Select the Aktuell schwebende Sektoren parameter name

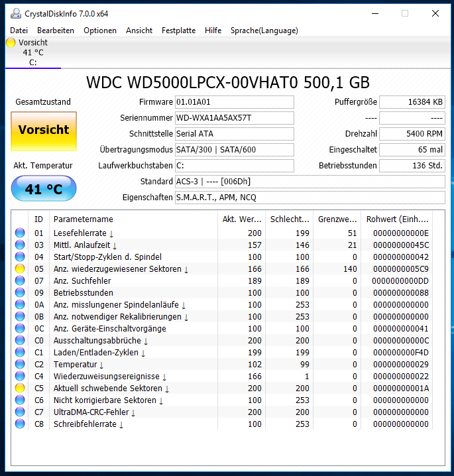pos(108,388)
